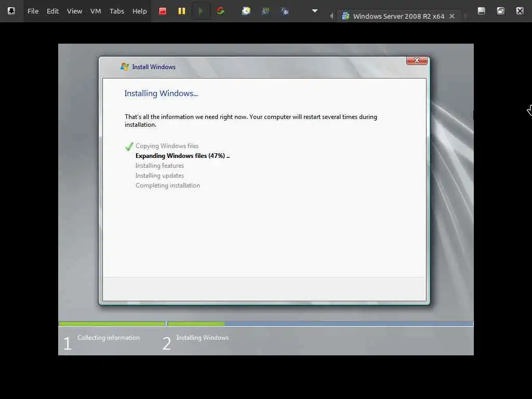
Task: Click Expanding Windows files (47%) text
Action: (182, 156)
